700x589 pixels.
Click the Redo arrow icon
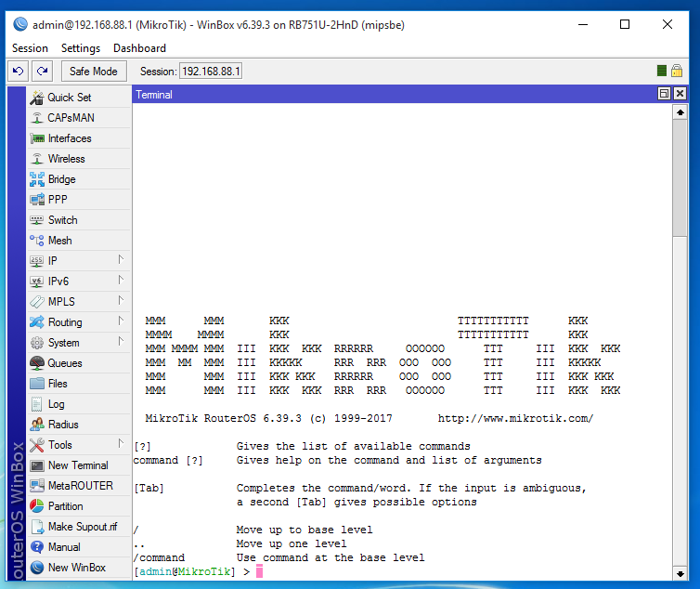pyautogui.click(x=43, y=71)
